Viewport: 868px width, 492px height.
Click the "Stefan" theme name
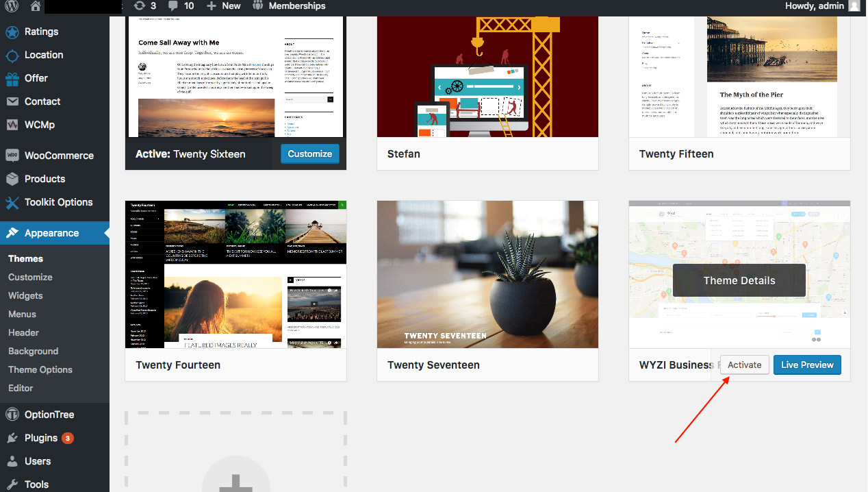click(404, 154)
